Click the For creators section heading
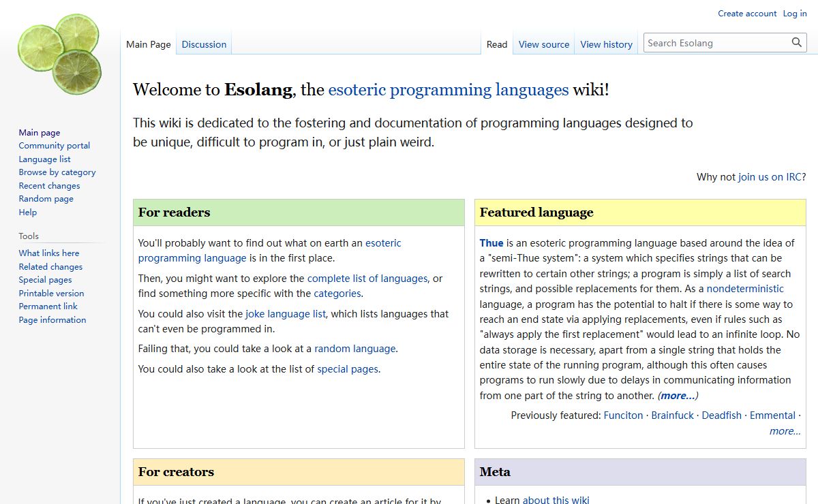This screenshot has height=504, width=818. (176, 472)
